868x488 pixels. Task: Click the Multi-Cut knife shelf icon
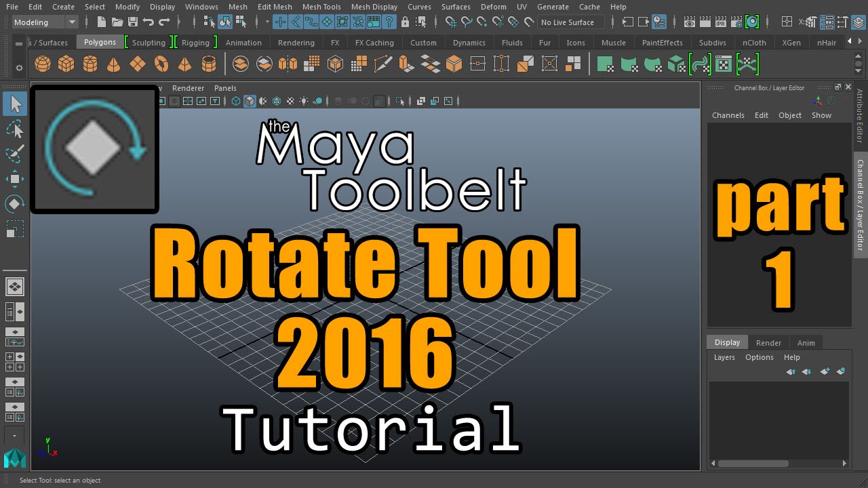click(382, 64)
